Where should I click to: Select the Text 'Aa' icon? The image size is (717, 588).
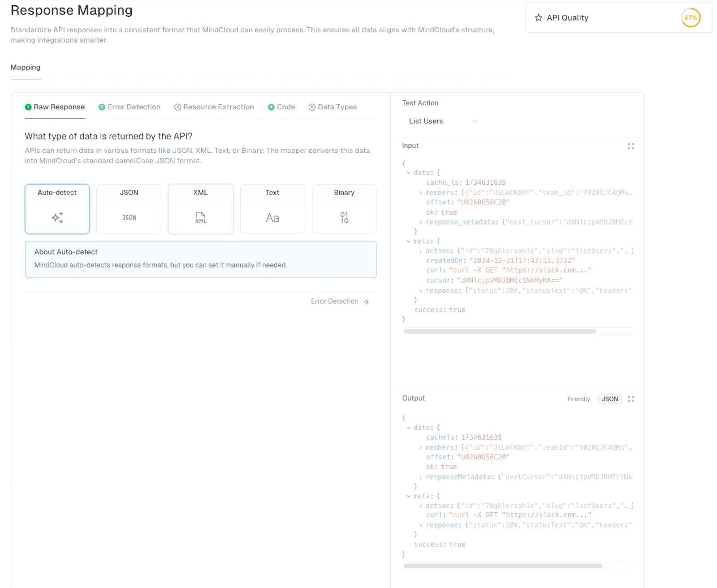(x=272, y=218)
